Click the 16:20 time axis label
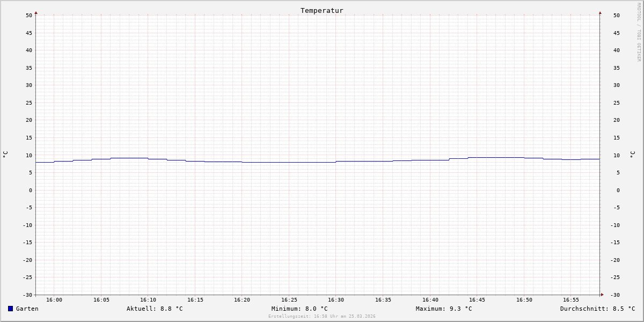 point(242,299)
